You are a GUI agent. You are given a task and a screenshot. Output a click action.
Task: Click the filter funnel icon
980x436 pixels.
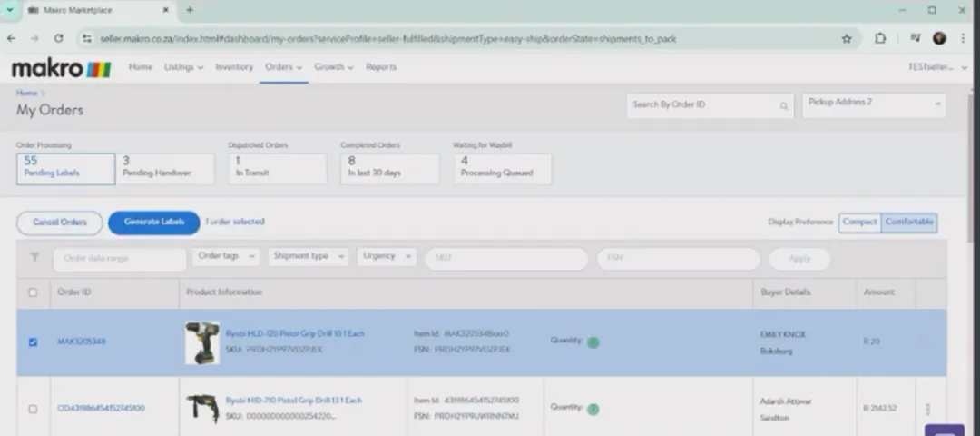pos(35,258)
